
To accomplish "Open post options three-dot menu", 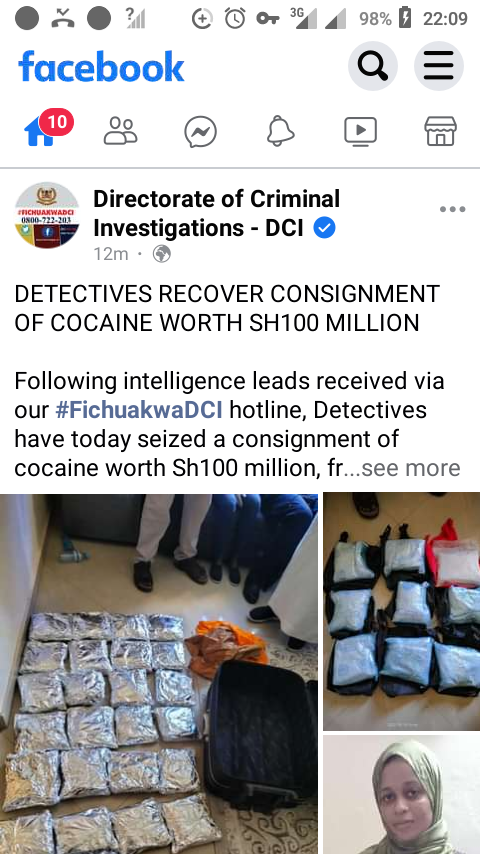I will (x=452, y=209).
